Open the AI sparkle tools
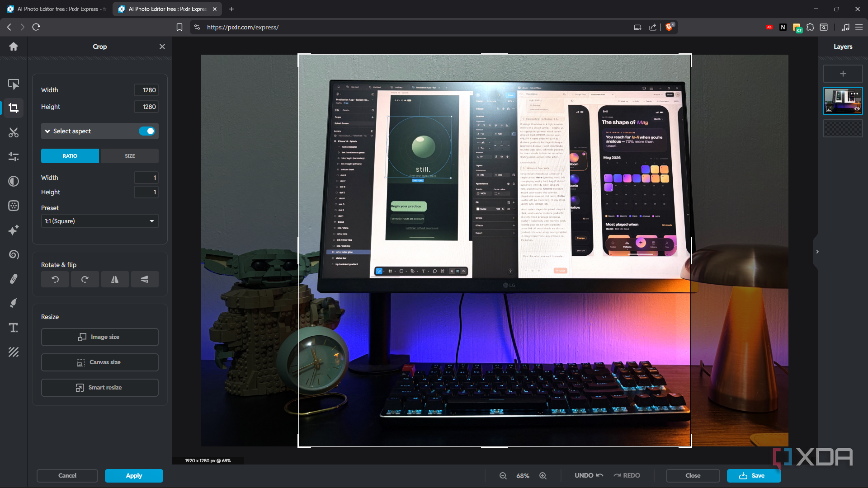Screen dimensions: 868x488 [x=14, y=230]
